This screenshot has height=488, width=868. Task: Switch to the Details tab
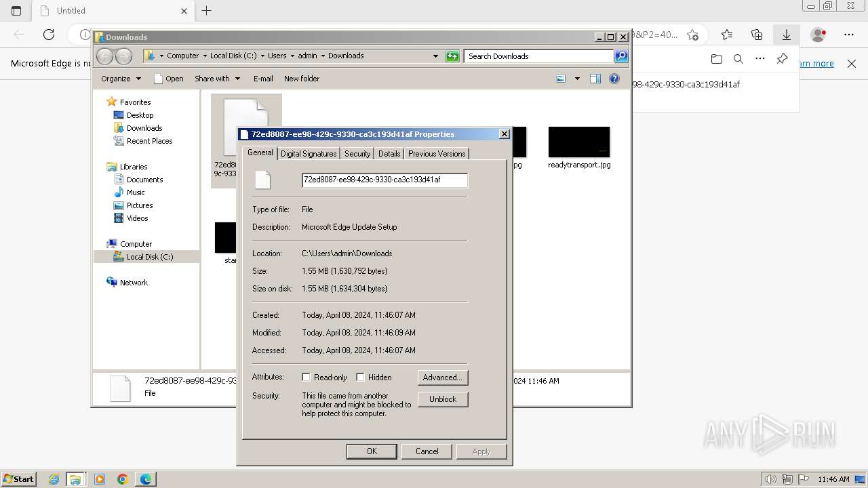(x=389, y=154)
